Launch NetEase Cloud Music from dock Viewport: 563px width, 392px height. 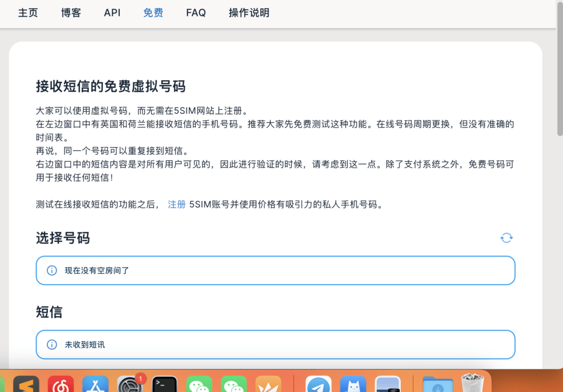click(60, 384)
